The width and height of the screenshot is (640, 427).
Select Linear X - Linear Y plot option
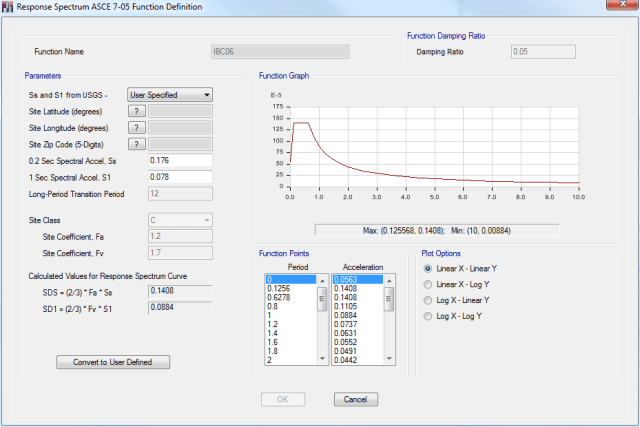[x=430, y=269]
